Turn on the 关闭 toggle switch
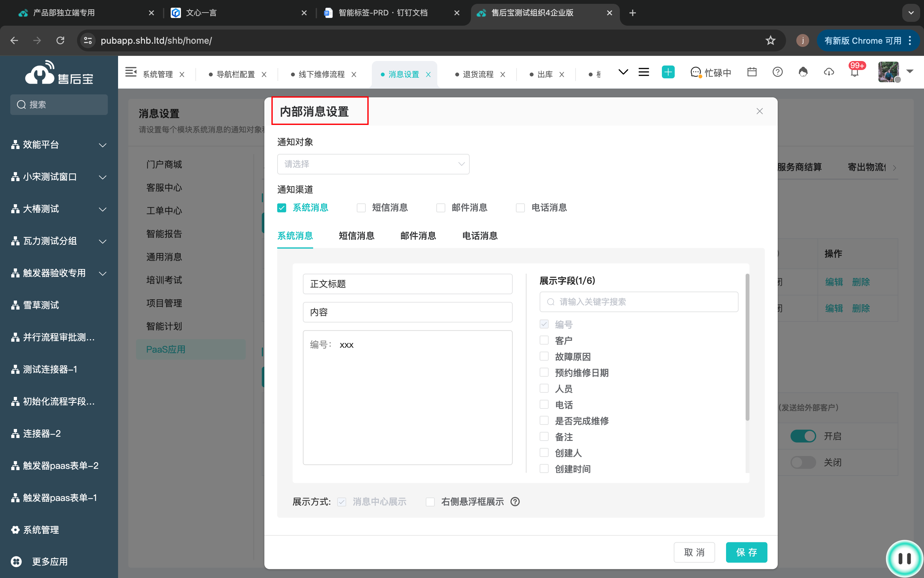Screen dimensions: 924x578 (803, 462)
